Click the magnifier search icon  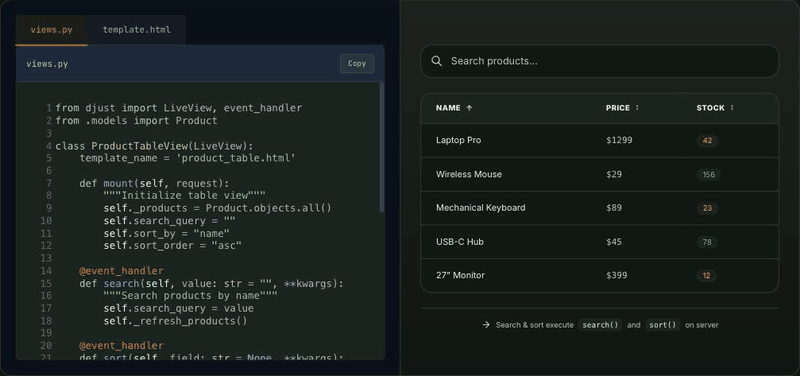pyautogui.click(x=436, y=61)
